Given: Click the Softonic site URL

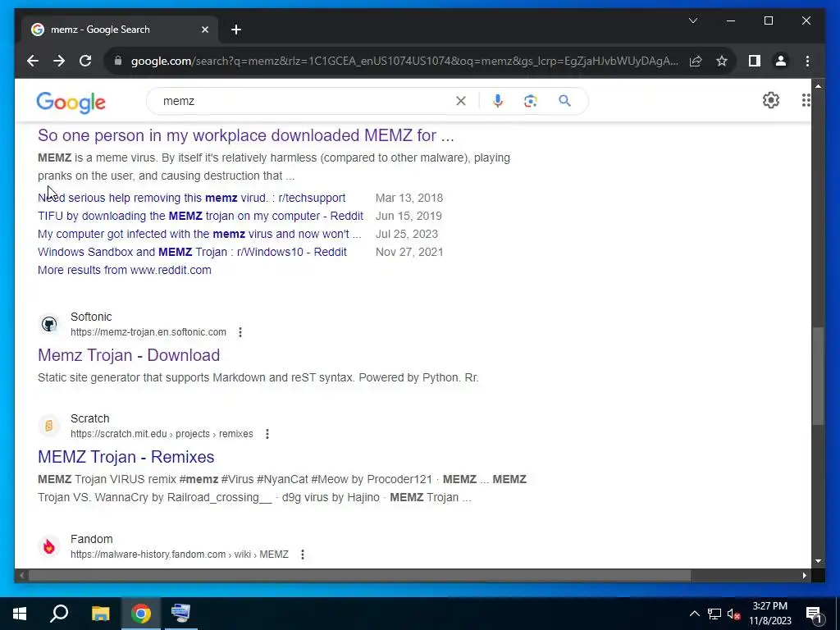Looking at the screenshot, I should pyautogui.click(x=148, y=332).
